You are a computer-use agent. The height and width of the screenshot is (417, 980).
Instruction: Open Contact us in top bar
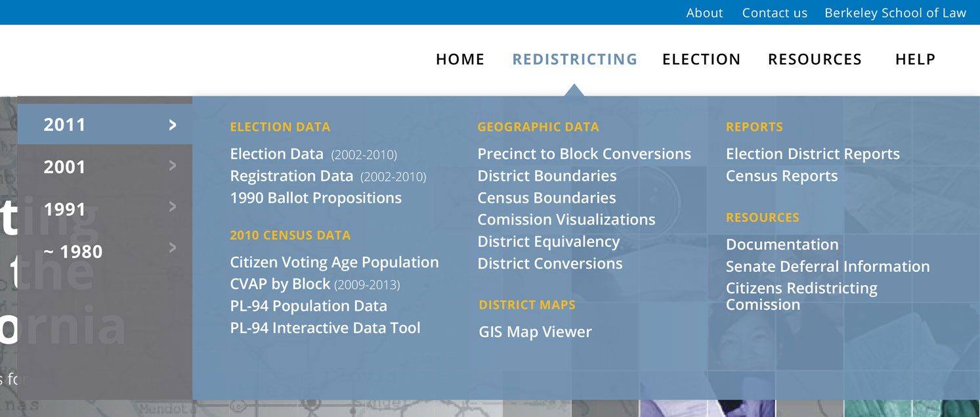775,13
